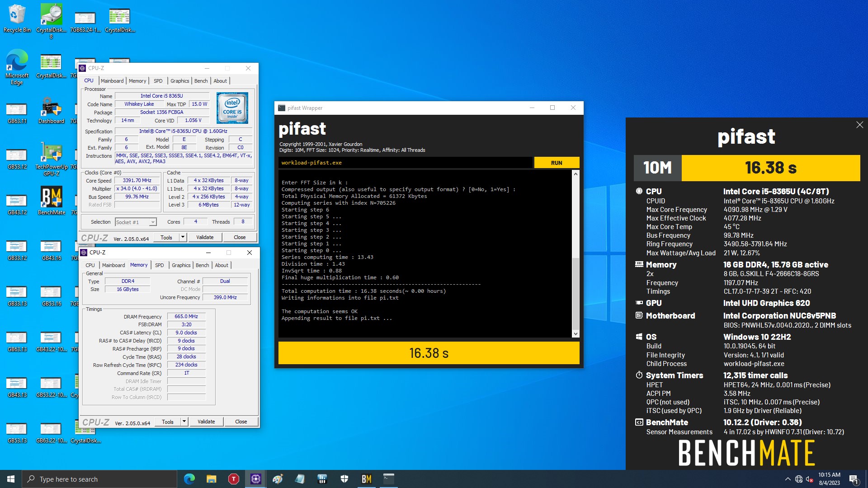Switch to Mainboard tab in upper CPU-Z
Screen dimensions: 868x488
112,81
